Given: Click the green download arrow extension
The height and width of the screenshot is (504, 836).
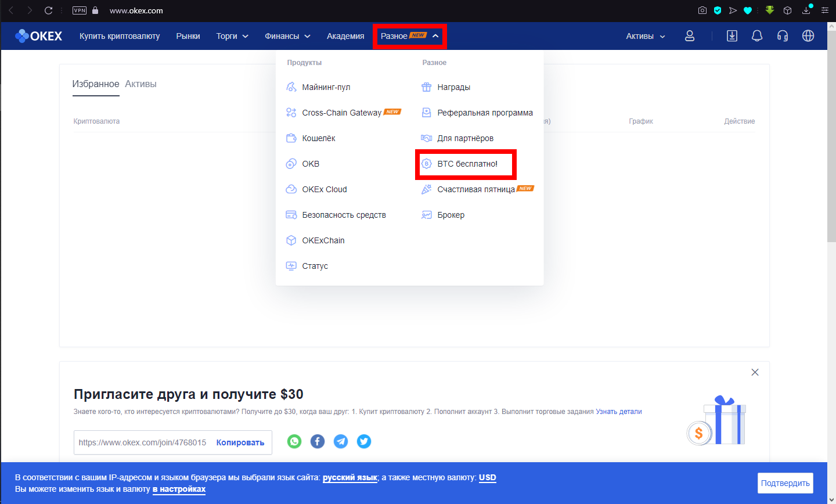Looking at the screenshot, I should (x=770, y=10).
